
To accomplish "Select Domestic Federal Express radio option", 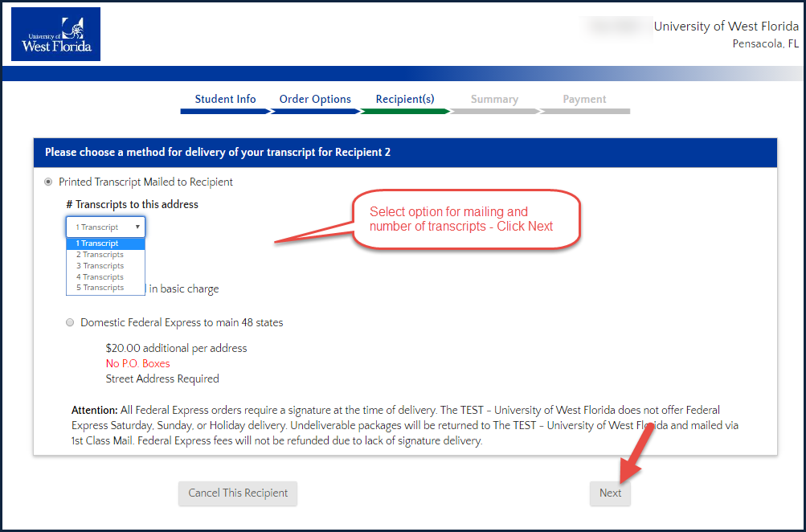I will point(70,323).
